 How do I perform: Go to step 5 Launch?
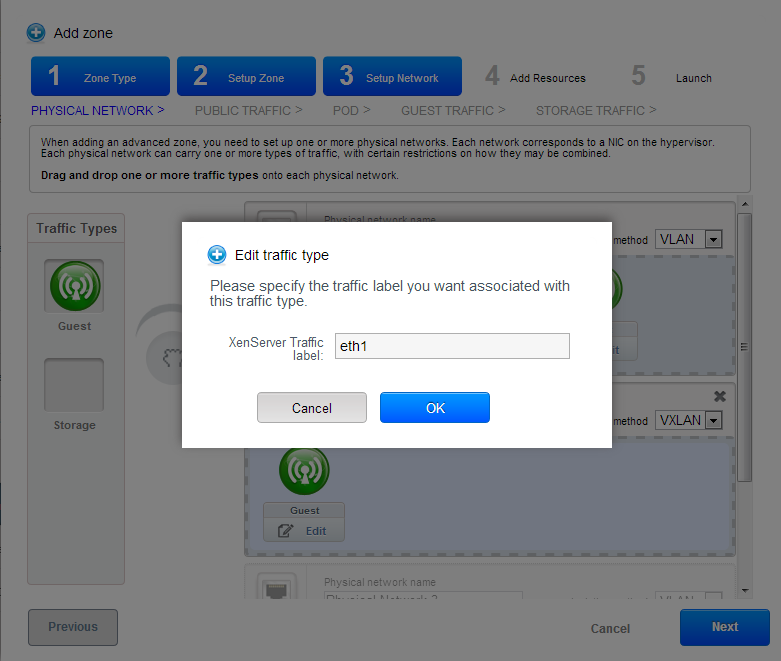pyautogui.click(x=672, y=76)
